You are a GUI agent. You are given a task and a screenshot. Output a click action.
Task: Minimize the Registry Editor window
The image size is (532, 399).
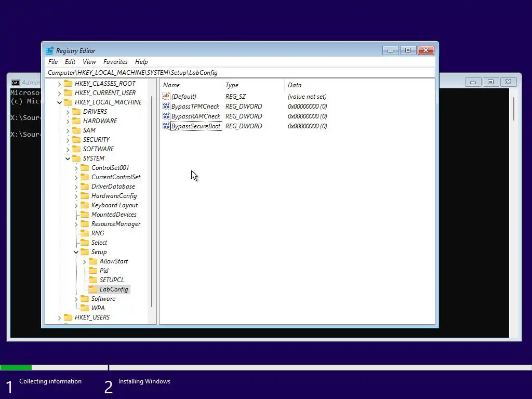tap(391, 50)
